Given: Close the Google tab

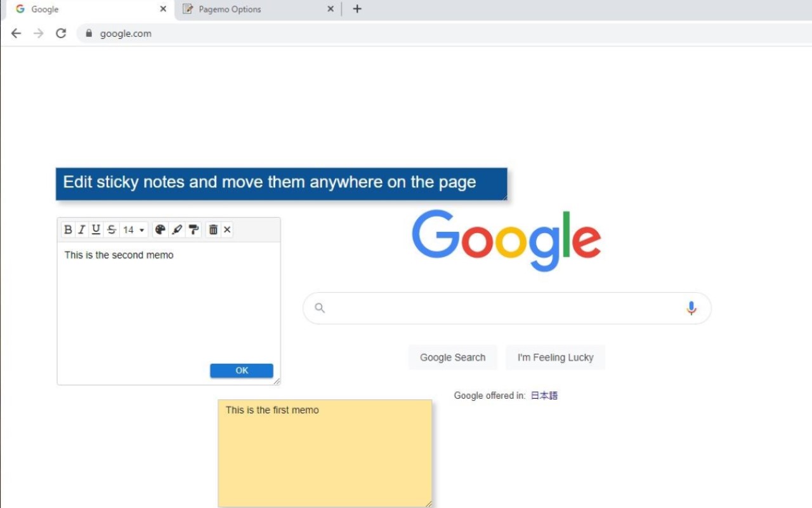Looking at the screenshot, I should (x=163, y=10).
